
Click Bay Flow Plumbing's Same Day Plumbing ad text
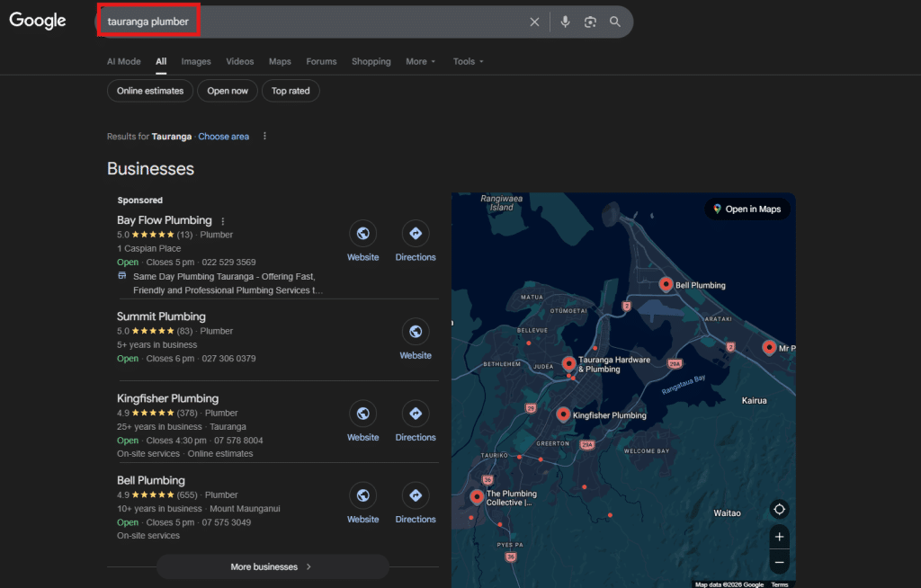228,283
